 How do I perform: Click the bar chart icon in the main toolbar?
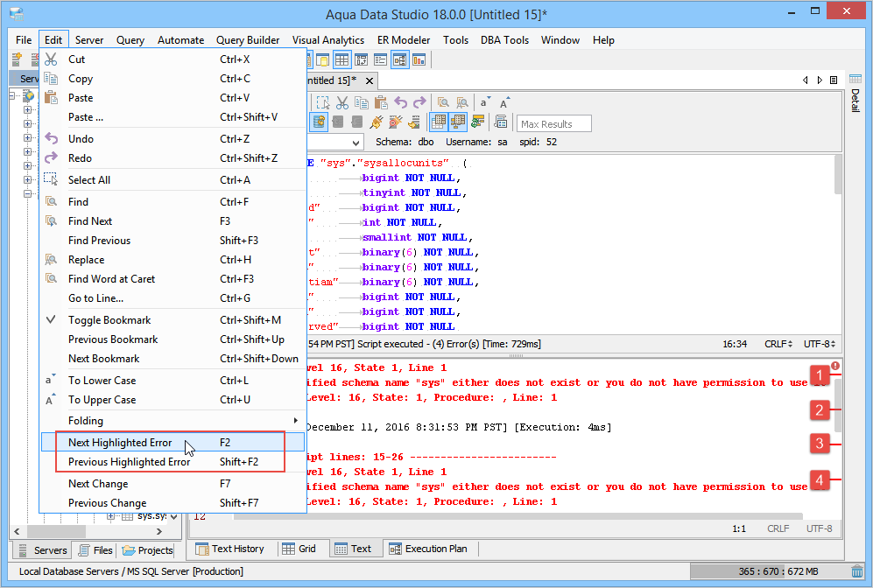pyautogui.click(x=419, y=59)
